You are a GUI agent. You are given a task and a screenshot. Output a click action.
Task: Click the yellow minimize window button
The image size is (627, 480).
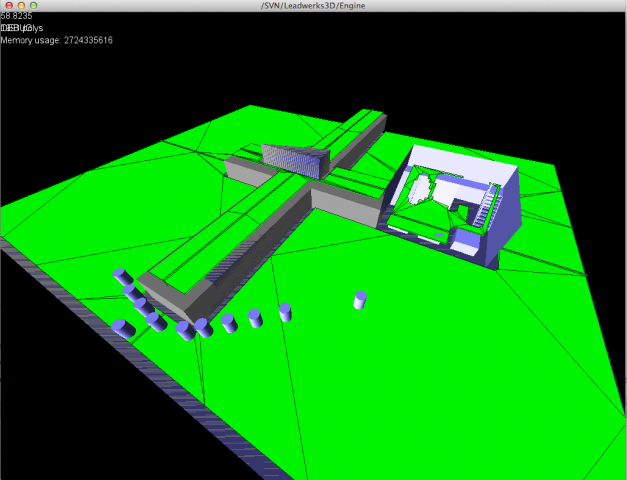21,7
